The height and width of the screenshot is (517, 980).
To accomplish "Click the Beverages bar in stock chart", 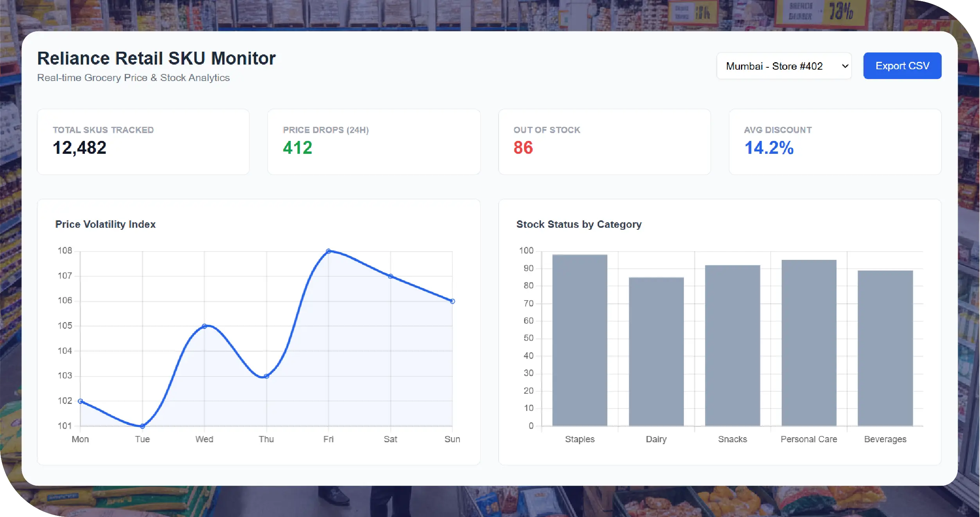I will pos(885,348).
